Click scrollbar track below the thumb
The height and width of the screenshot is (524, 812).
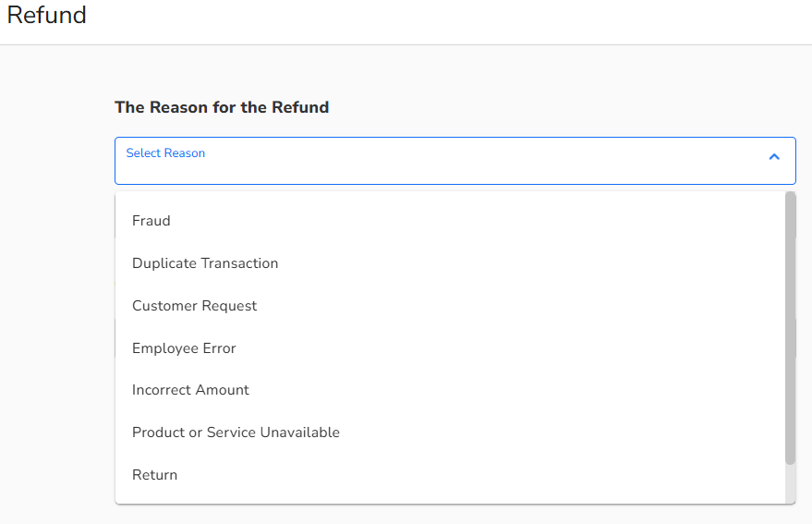pyautogui.click(x=790, y=482)
